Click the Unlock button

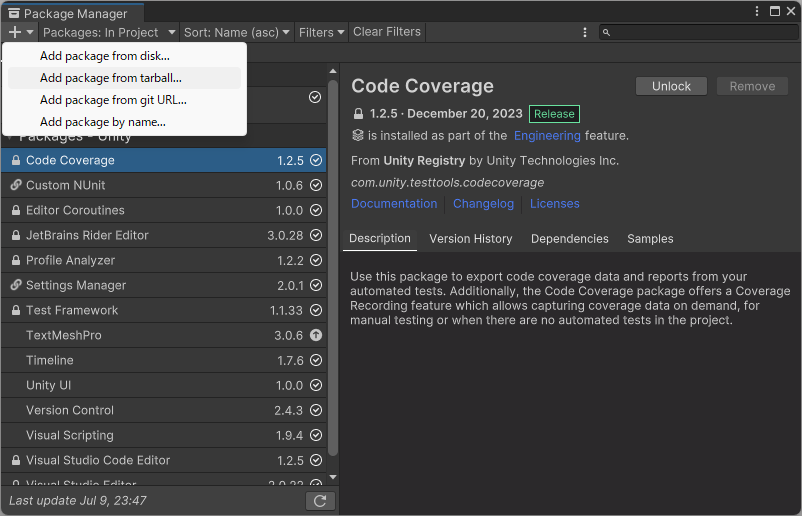(671, 86)
